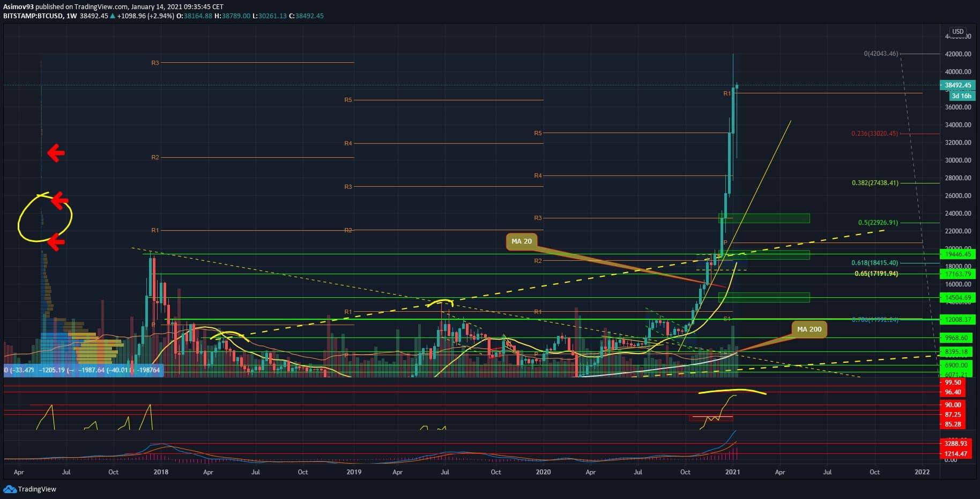Click the 87.25 red indicator level tag

(x=953, y=415)
